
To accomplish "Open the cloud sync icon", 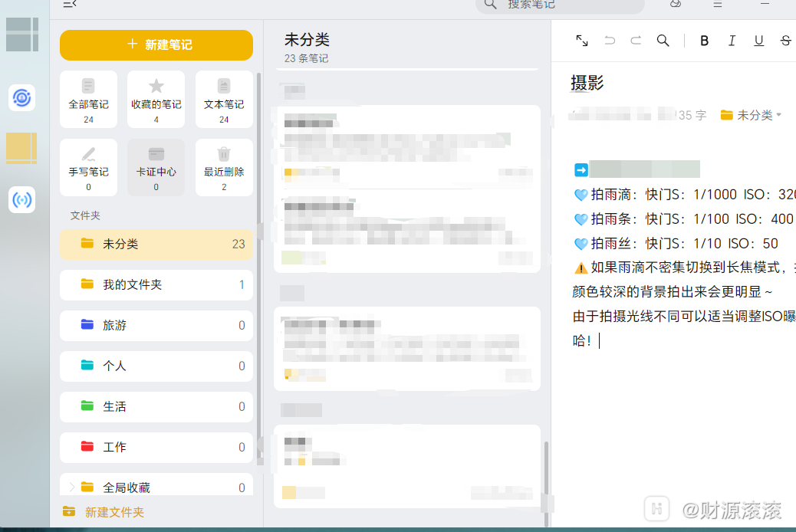I will pyautogui.click(x=675, y=4).
